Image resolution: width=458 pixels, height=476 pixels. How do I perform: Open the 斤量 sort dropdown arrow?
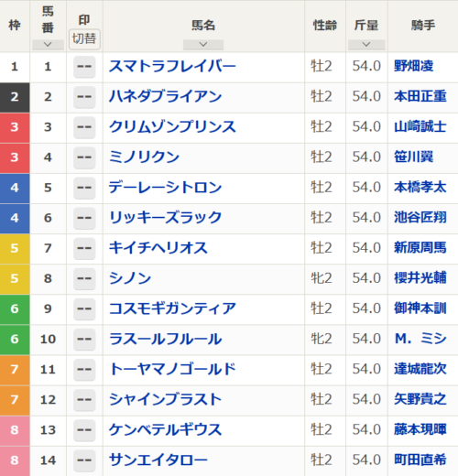tap(366, 45)
